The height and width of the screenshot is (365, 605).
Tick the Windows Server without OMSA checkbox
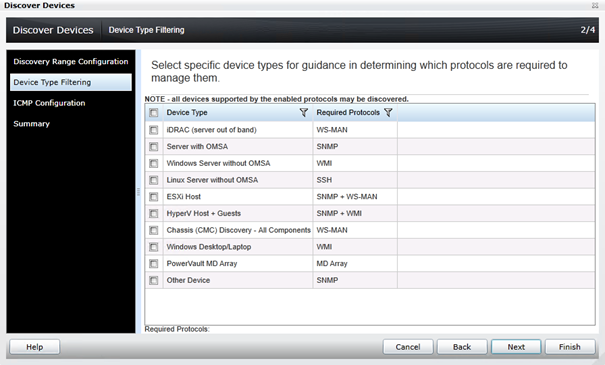click(154, 164)
